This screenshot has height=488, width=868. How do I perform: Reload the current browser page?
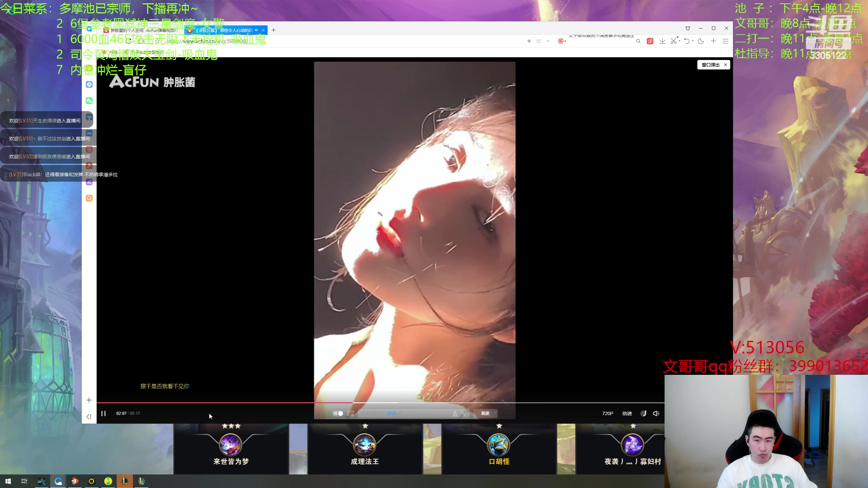128,41
